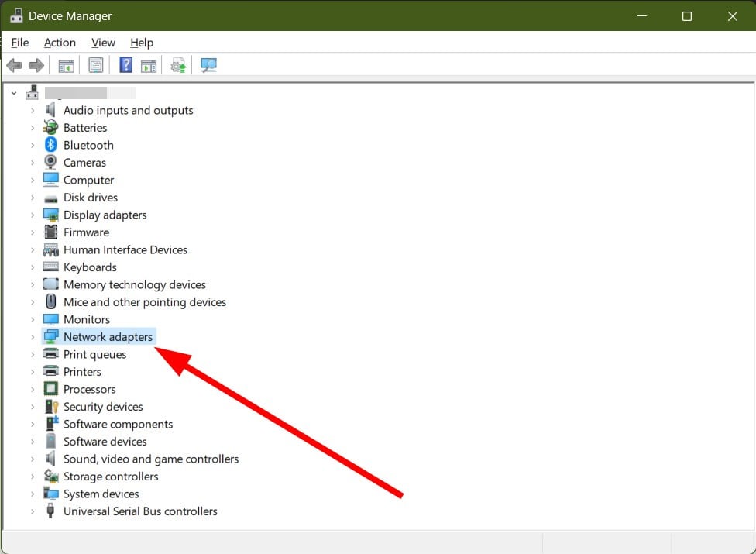Click Scan for hardware changes monitor icon

pyautogui.click(x=209, y=65)
